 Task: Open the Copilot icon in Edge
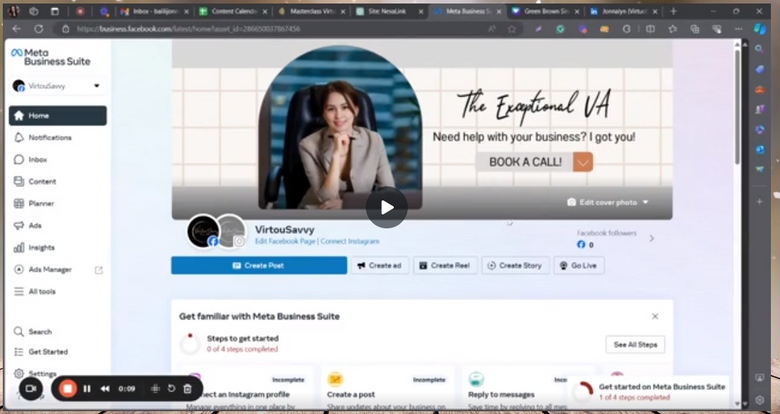pos(760,29)
